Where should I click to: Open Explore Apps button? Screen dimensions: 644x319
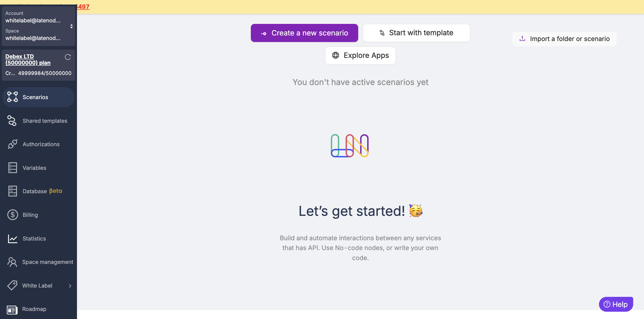point(360,55)
